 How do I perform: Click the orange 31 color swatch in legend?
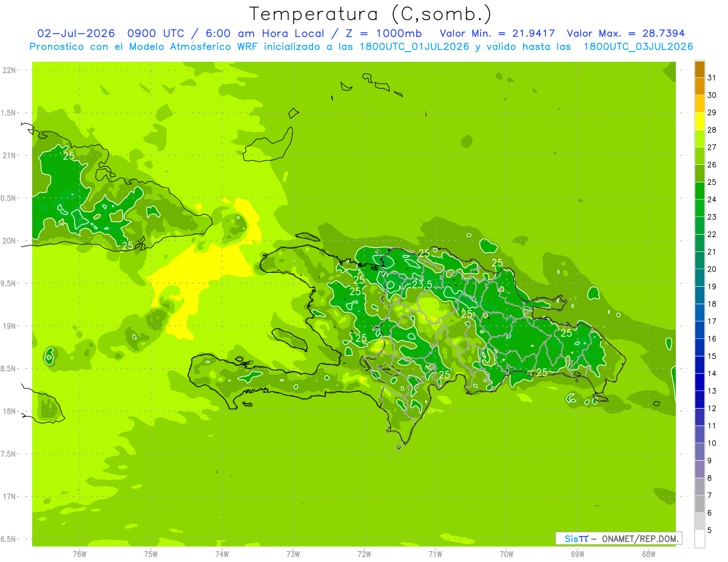pyautogui.click(x=699, y=69)
